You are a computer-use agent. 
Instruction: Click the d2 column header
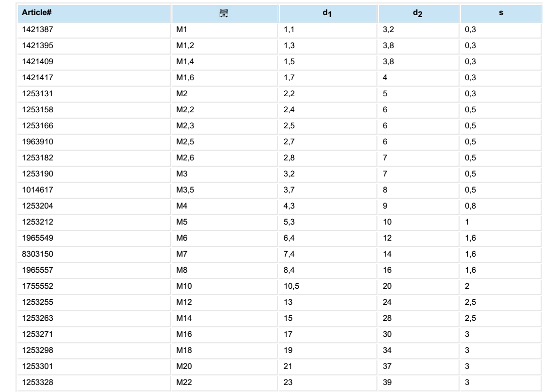[x=417, y=13]
